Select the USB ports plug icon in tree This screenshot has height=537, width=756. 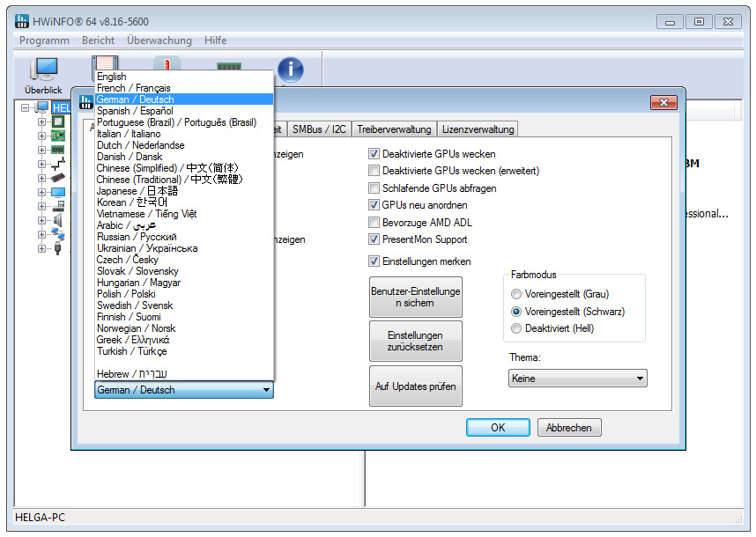[x=58, y=248]
